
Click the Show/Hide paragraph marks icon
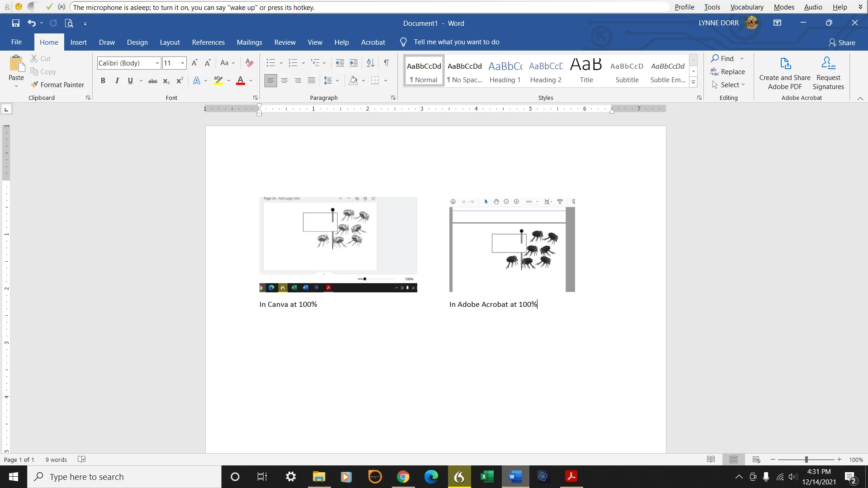point(387,63)
